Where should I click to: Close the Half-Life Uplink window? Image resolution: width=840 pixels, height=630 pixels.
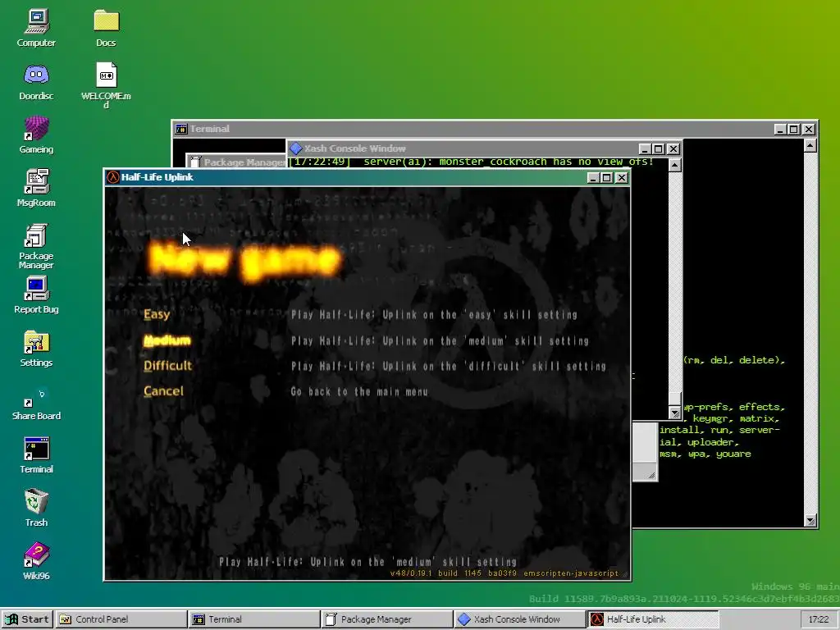point(622,178)
